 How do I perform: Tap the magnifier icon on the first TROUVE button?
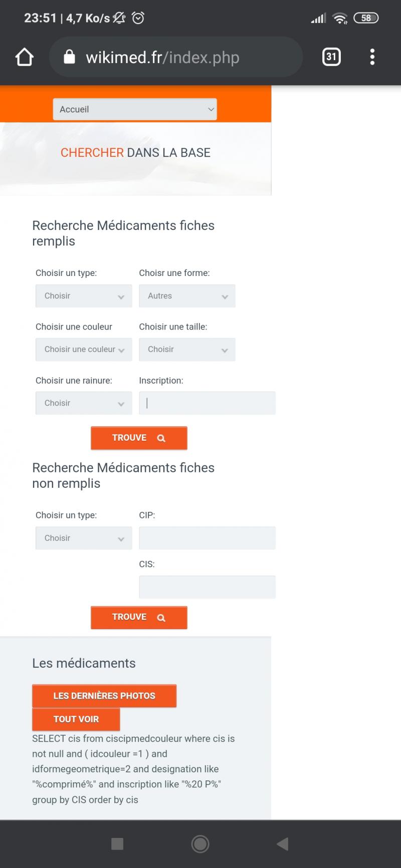tap(161, 438)
